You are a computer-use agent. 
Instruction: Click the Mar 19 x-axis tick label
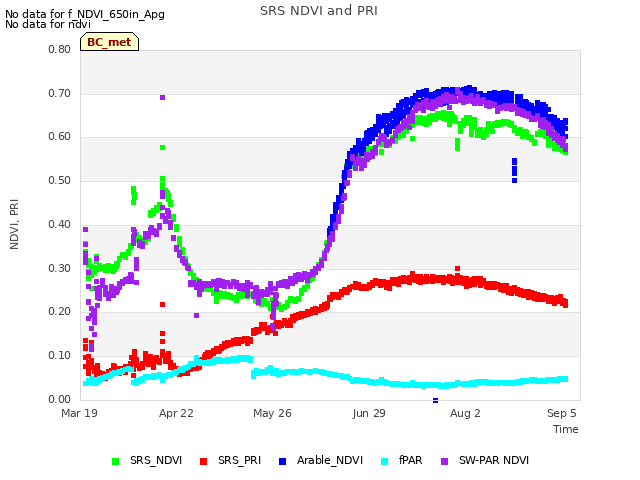(79, 413)
